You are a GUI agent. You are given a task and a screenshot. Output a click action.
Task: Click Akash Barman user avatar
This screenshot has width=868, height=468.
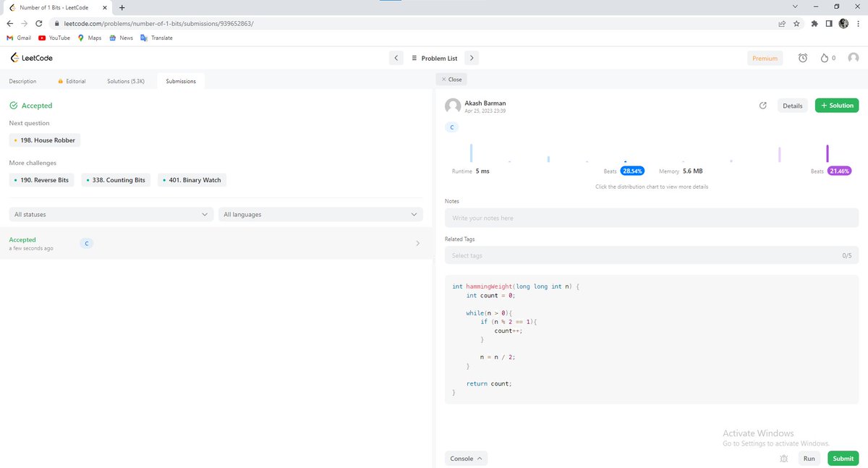pyautogui.click(x=453, y=106)
